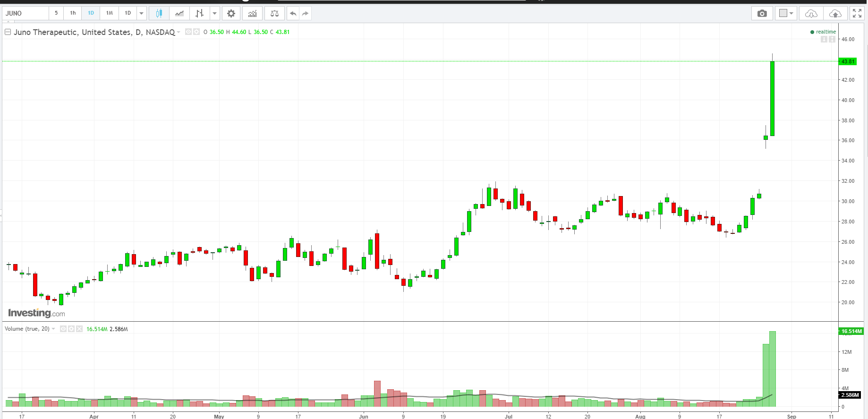The image size is (868, 419).
Task: Toggle visibility of the Juno Therapeutic series
Action: 188,32
